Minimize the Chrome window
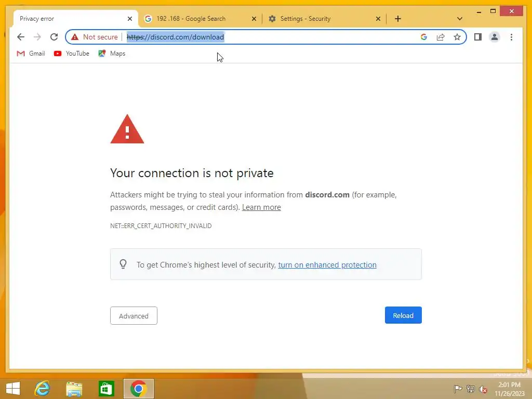Viewport: 532px width, 399px height. tap(478, 11)
